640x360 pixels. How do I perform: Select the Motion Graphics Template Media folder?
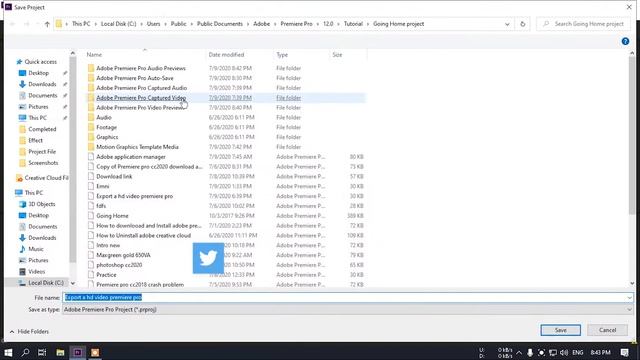point(137,147)
